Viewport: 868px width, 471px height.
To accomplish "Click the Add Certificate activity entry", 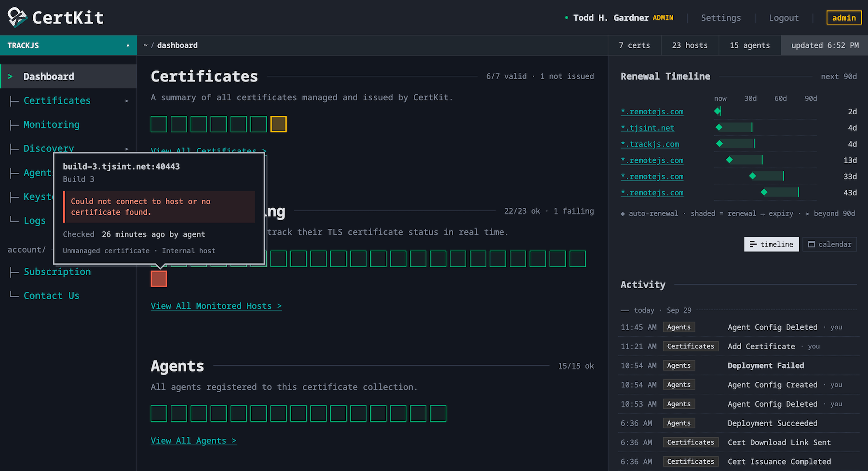I will (761, 346).
